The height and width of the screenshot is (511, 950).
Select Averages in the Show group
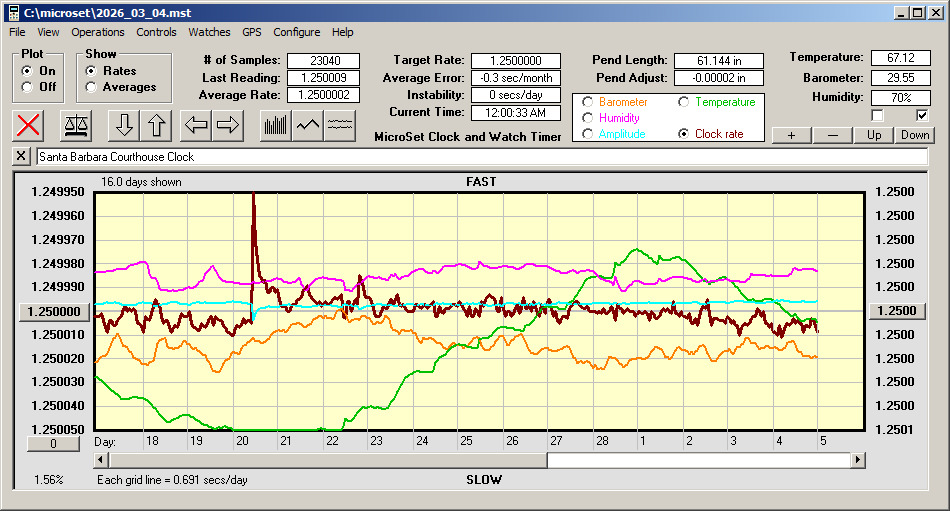92,87
